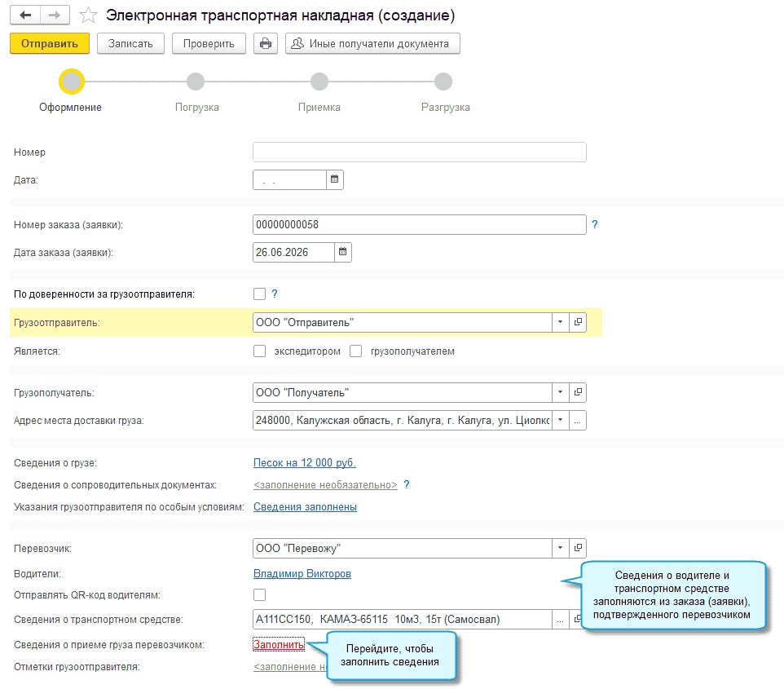
Task: Open Перевозчик record with the open-form icon
Action: click(578, 548)
